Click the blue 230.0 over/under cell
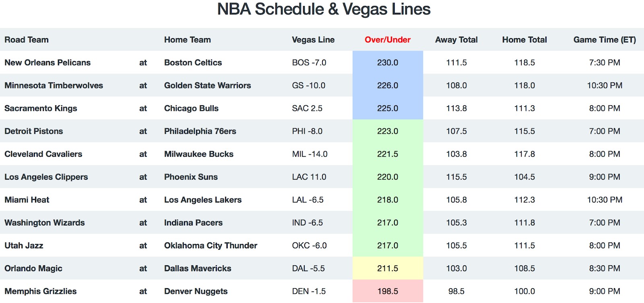644x303 pixels. (x=388, y=62)
